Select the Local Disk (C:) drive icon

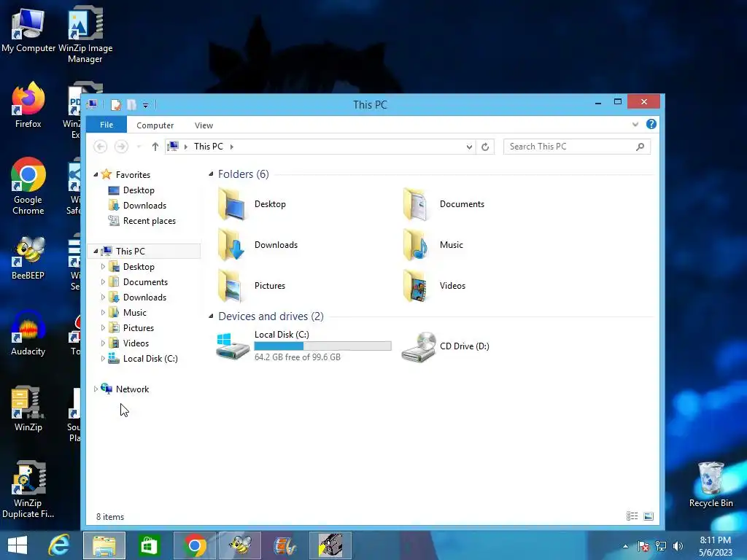[x=232, y=346]
